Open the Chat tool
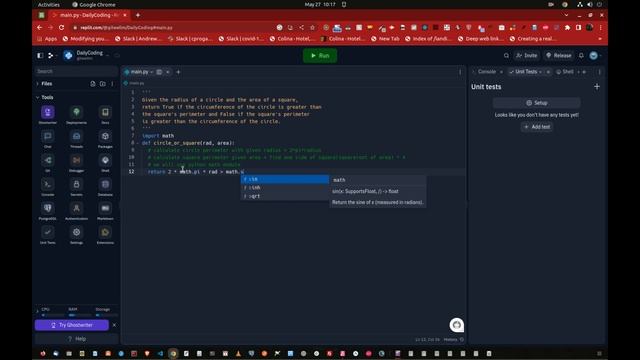 (48, 136)
